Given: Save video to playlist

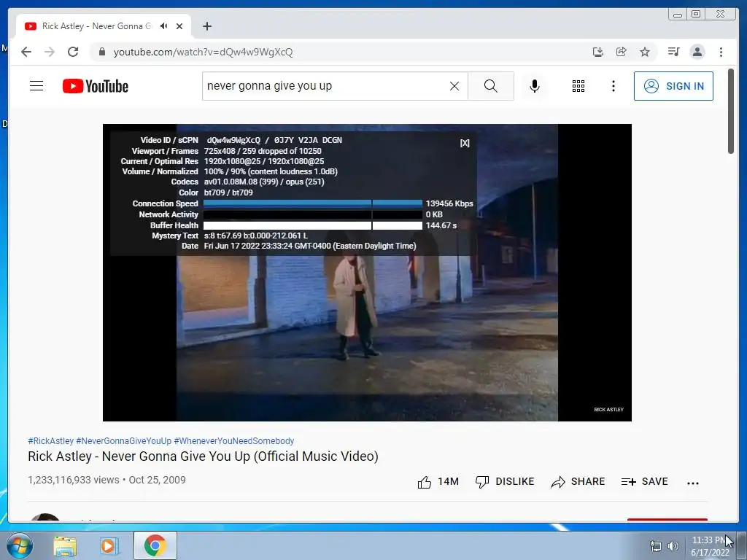Looking at the screenshot, I should (645, 482).
